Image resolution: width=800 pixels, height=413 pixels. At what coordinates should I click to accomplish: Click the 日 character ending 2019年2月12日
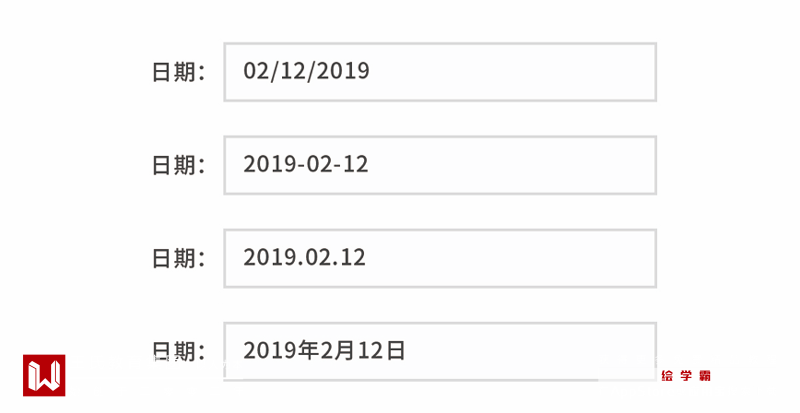pos(395,350)
